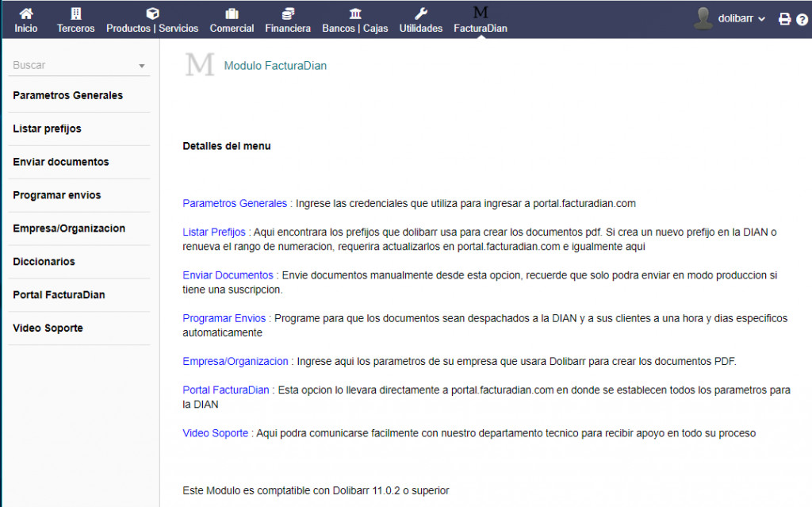Open the Financiera coins icon
The width and height of the screenshot is (812, 507).
tap(288, 13)
